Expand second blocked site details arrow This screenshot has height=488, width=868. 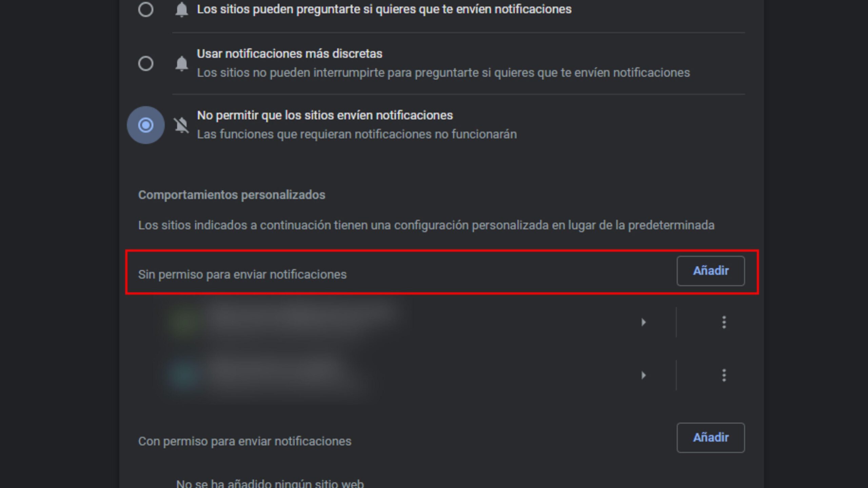(x=644, y=375)
